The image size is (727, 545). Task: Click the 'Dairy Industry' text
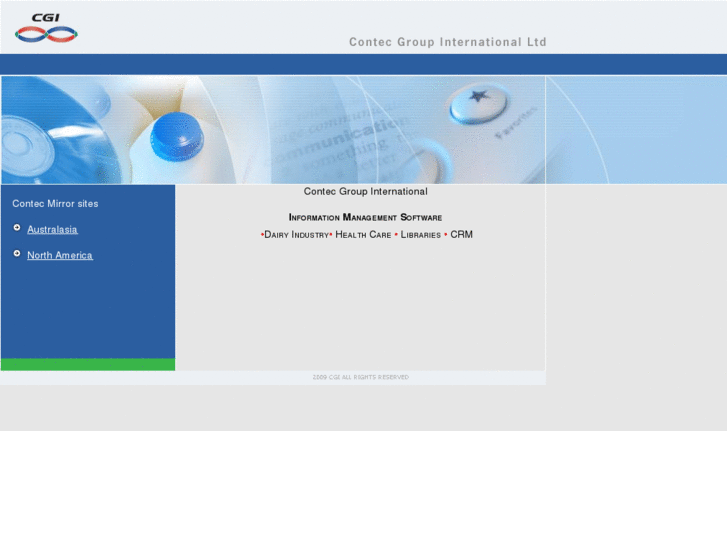[296, 235]
